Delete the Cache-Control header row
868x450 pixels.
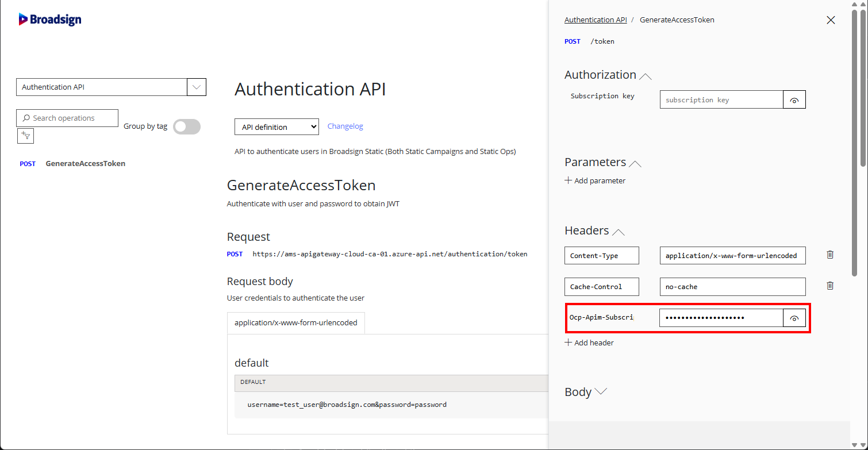point(829,286)
